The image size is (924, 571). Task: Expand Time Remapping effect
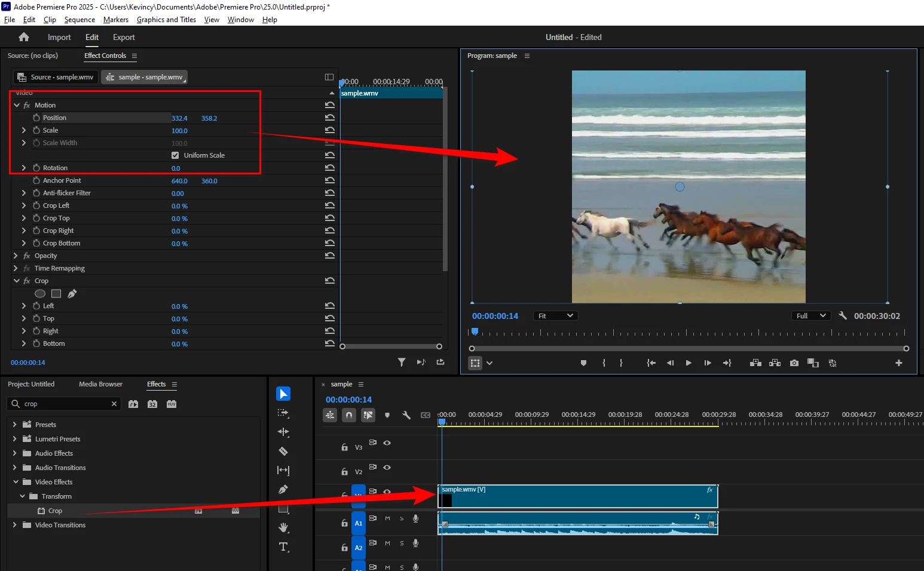coord(16,268)
